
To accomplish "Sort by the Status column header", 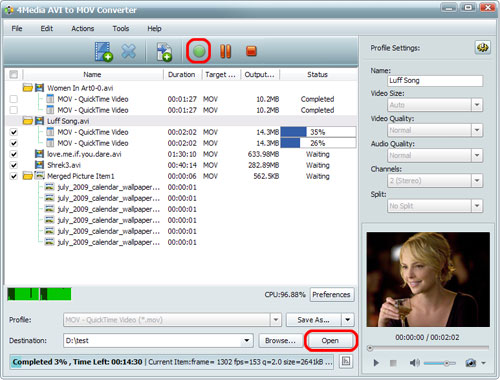I will [x=317, y=74].
